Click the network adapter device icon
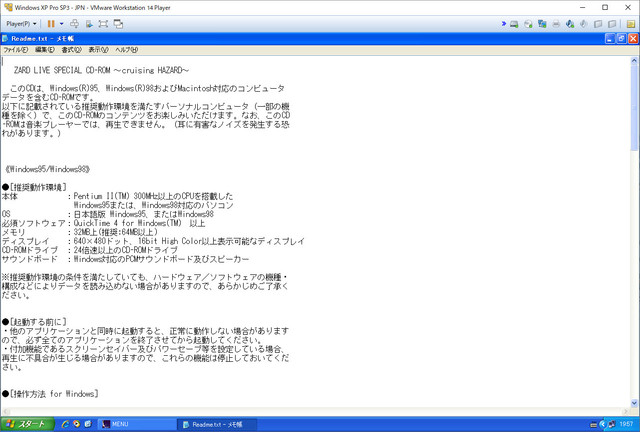 point(542,24)
